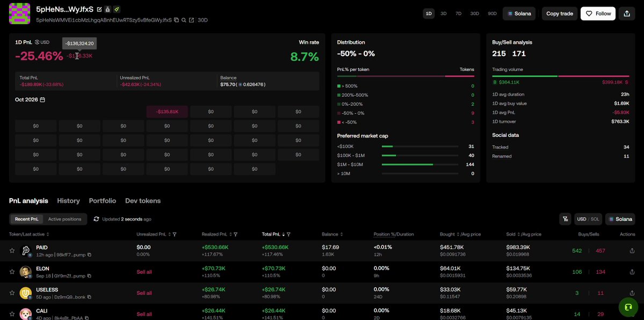This screenshot has height=320, width=644.
Task: Click Sell all for ELON
Action: pos(144,272)
